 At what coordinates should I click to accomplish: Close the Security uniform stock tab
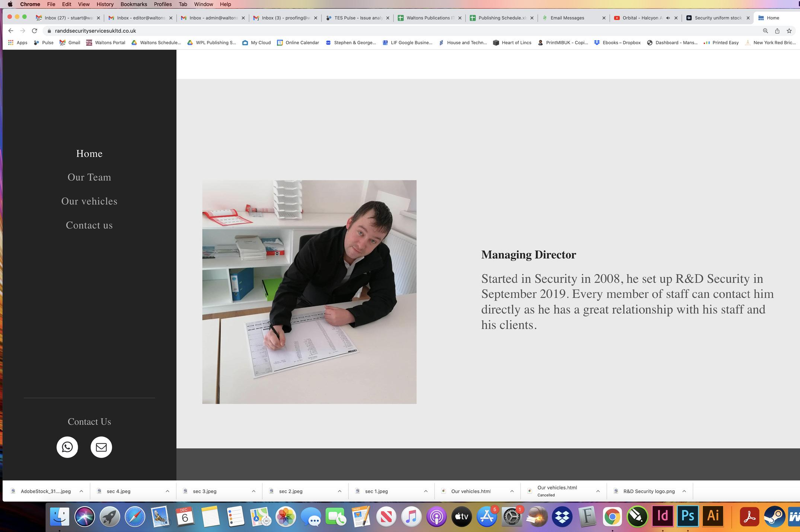point(748,18)
